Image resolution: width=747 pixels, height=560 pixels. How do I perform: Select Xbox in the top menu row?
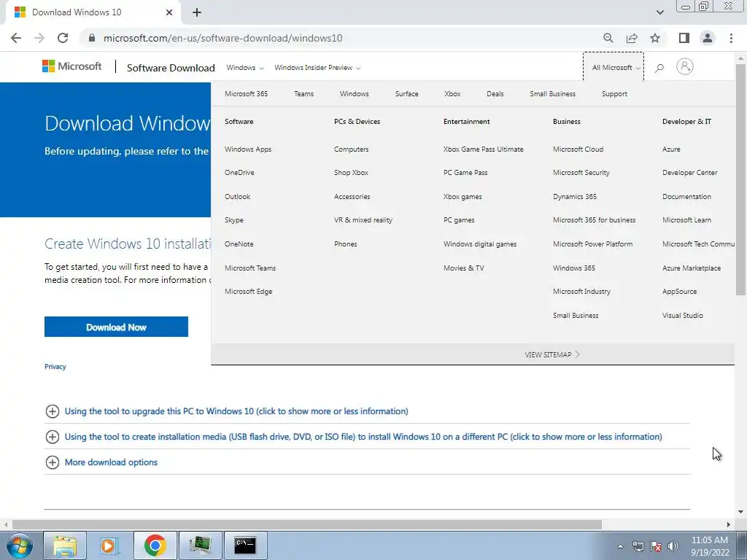tap(452, 94)
